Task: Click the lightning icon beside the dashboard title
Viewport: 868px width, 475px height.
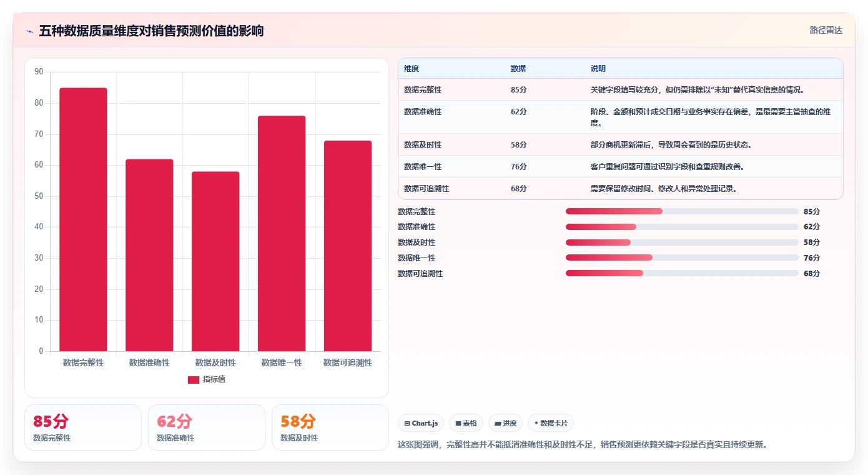Action: (30, 31)
